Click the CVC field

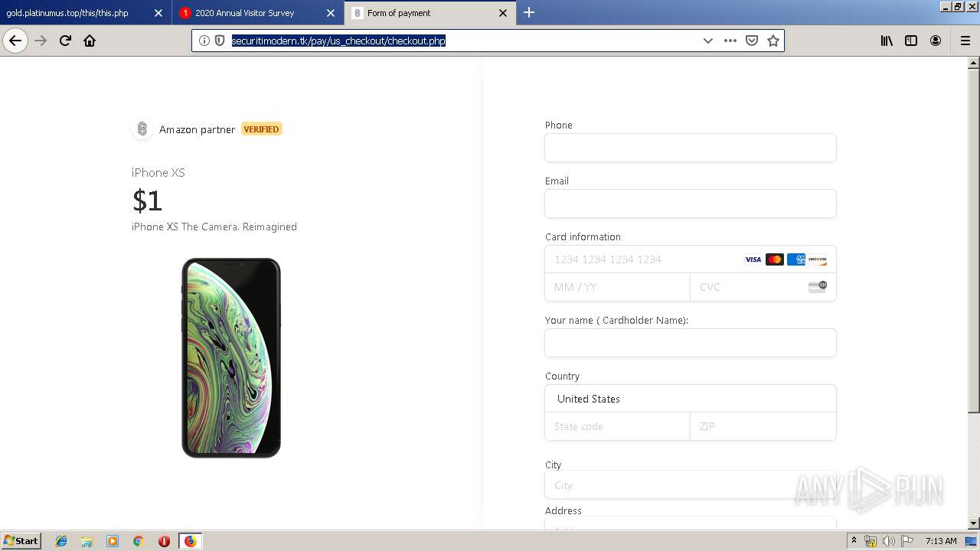pos(763,287)
